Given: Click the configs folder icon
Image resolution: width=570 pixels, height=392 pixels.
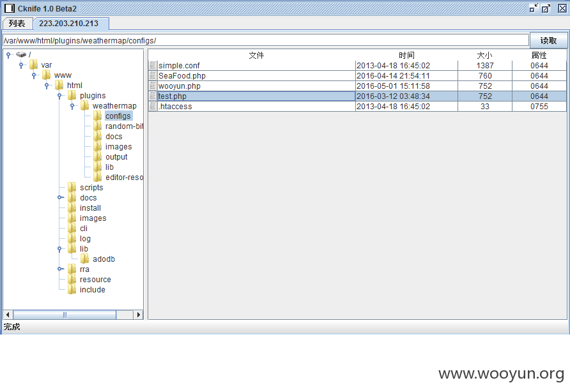Looking at the screenshot, I should pos(97,116).
